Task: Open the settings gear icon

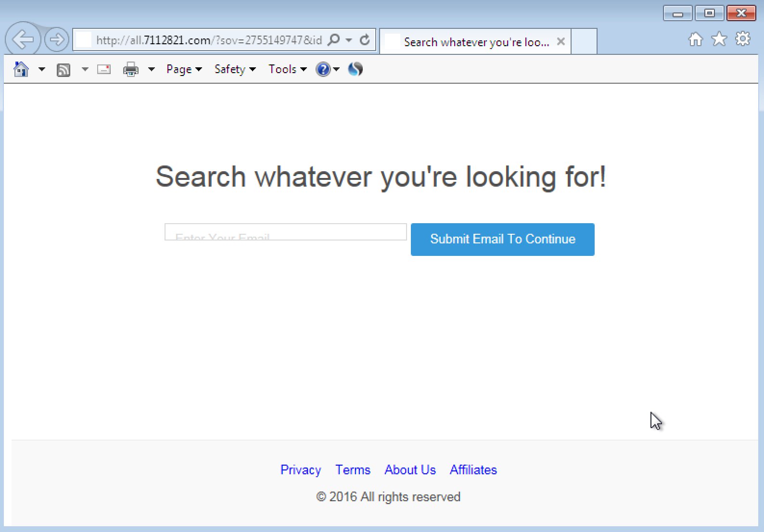Action: pos(743,39)
